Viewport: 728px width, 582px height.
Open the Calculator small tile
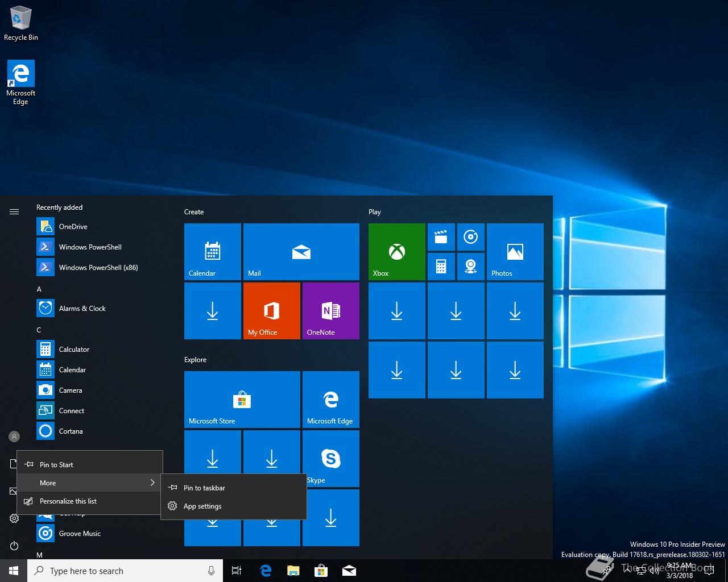point(441,267)
